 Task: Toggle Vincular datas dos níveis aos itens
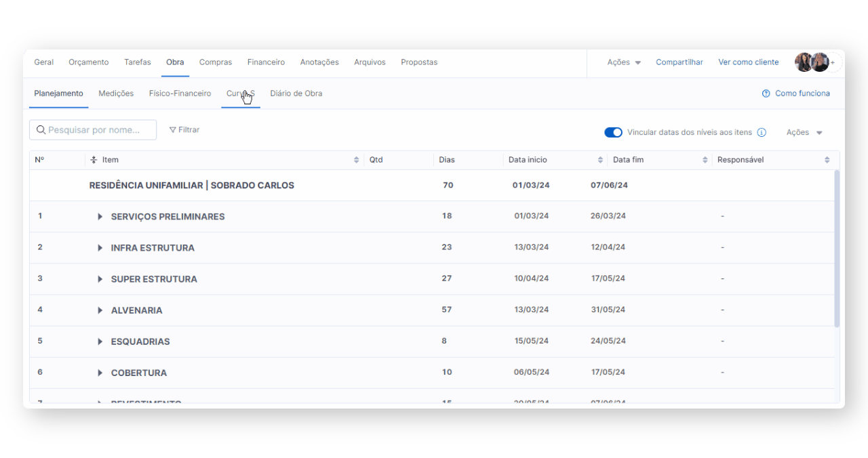point(613,132)
